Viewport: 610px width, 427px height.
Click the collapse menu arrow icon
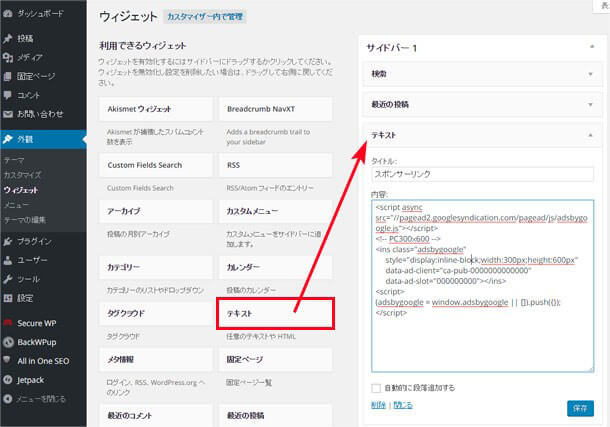8,399
